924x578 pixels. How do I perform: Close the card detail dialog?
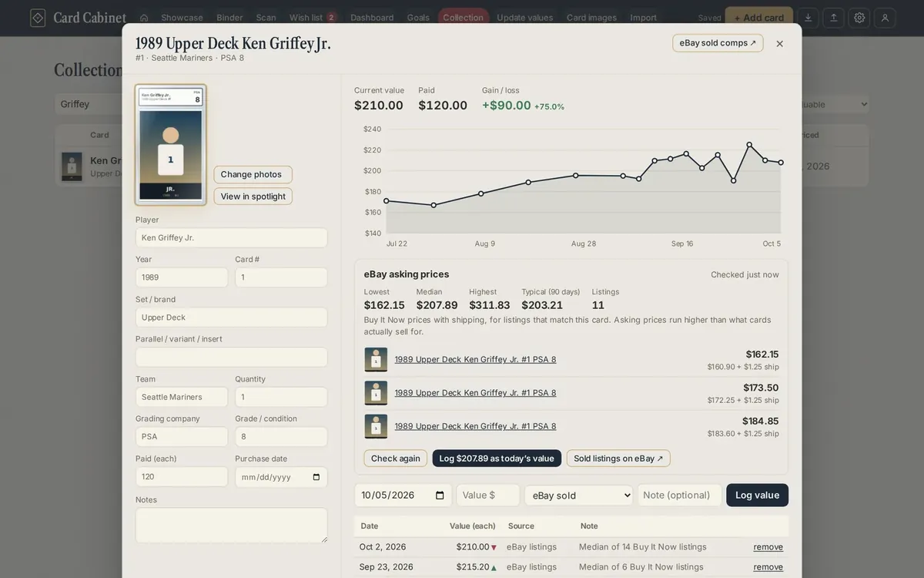pyautogui.click(x=779, y=44)
